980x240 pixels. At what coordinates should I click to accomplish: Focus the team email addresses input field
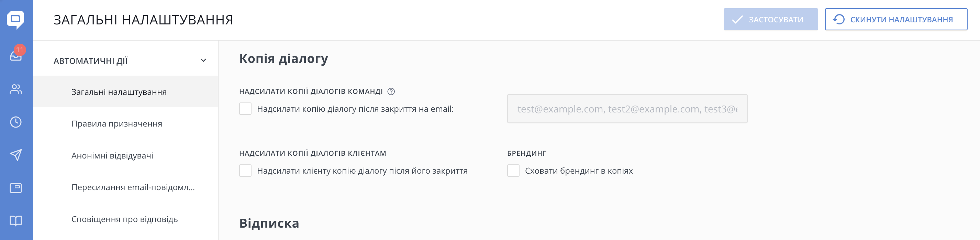point(627,109)
